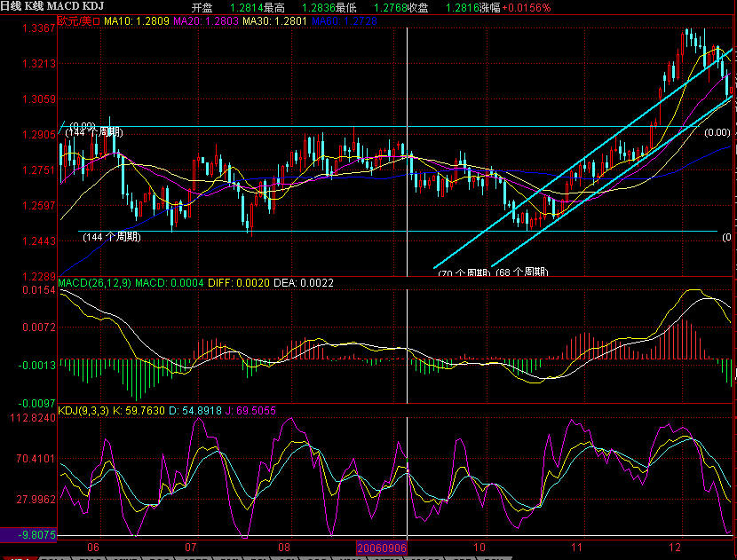Click the K: 59.7630 value
This screenshot has width=737, height=560.
coord(139,411)
